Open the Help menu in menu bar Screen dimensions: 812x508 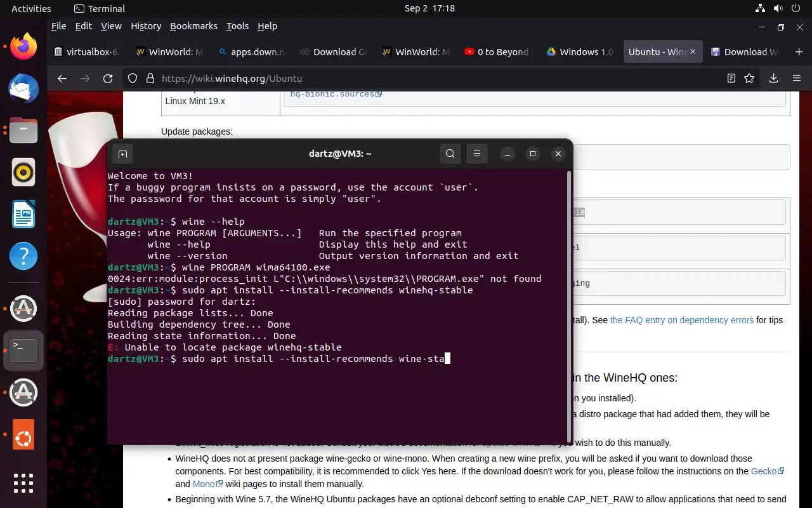coord(267,26)
